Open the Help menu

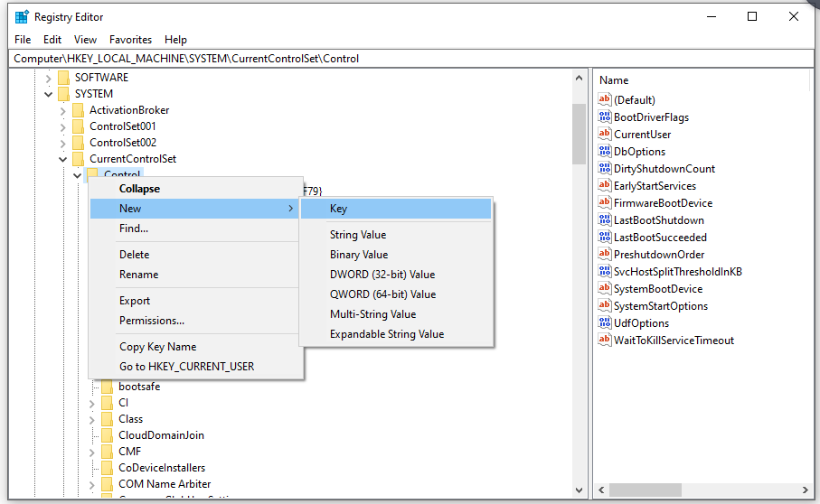pyautogui.click(x=175, y=40)
